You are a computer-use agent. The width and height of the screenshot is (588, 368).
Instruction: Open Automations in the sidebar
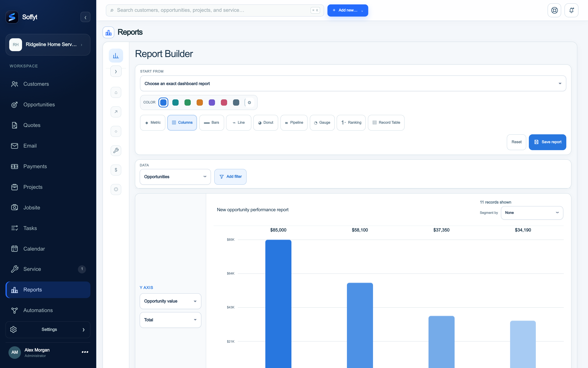(48, 310)
